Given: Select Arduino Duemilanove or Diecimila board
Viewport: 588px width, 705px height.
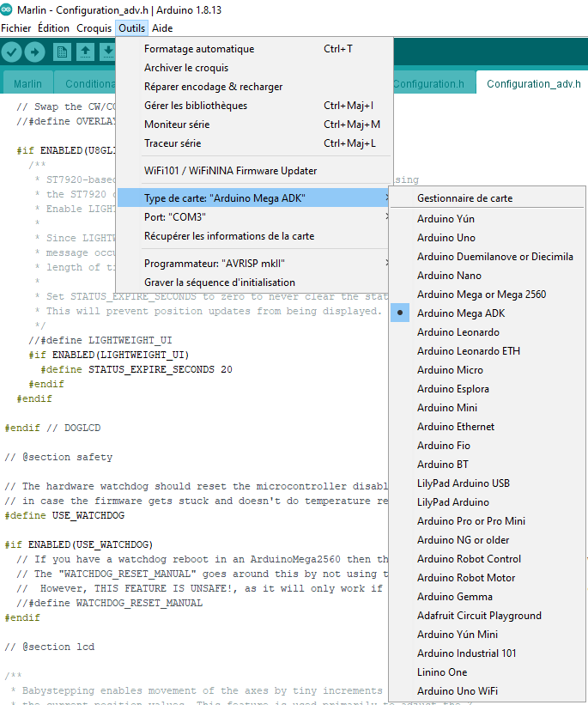Looking at the screenshot, I should [x=488, y=257].
